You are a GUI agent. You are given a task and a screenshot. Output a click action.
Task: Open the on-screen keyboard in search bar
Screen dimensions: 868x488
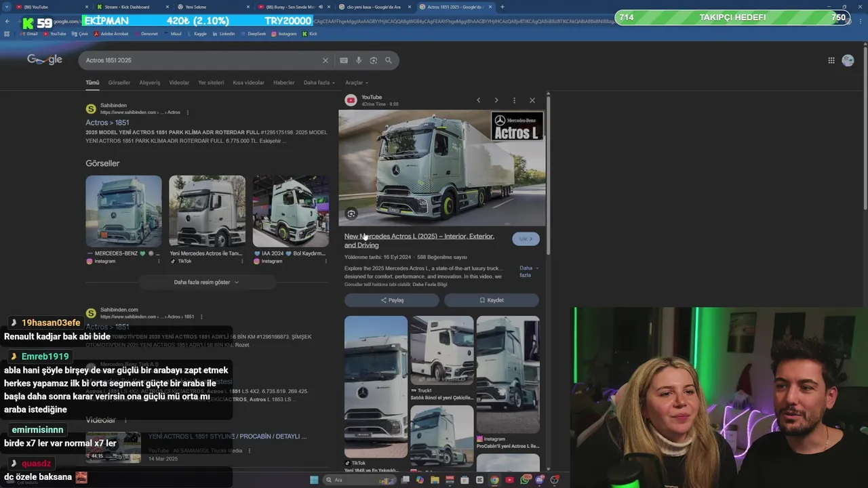[x=344, y=60]
